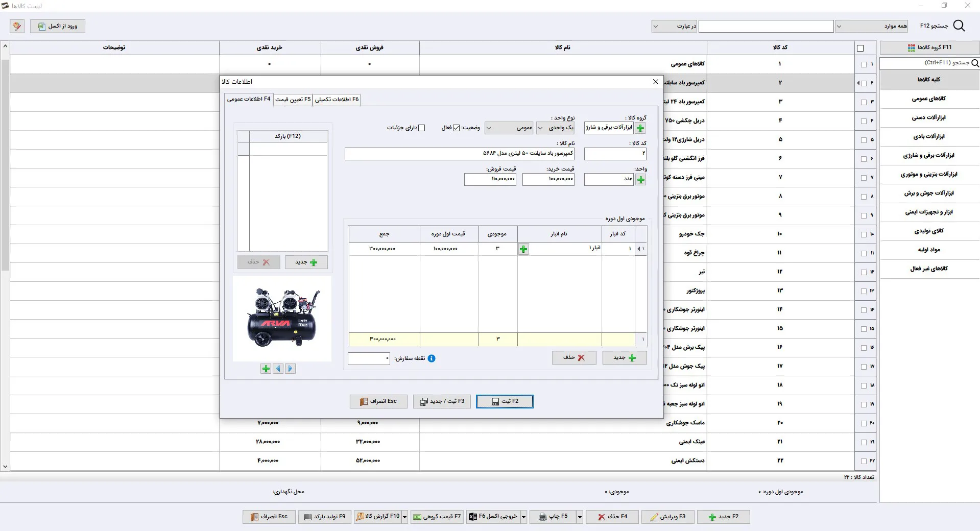Open the عمومی dropdown in item dialog
The image size is (980, 531).
click(509, 128)
